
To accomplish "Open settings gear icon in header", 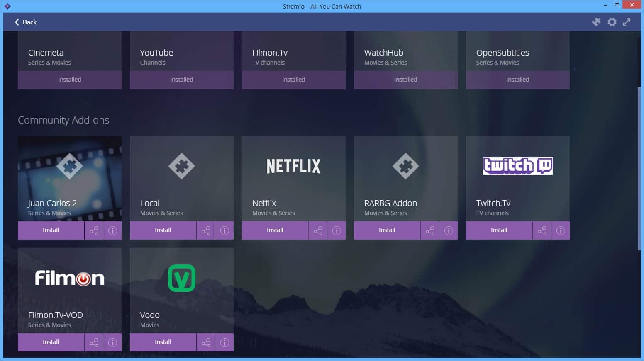I will tap(612, 22).
